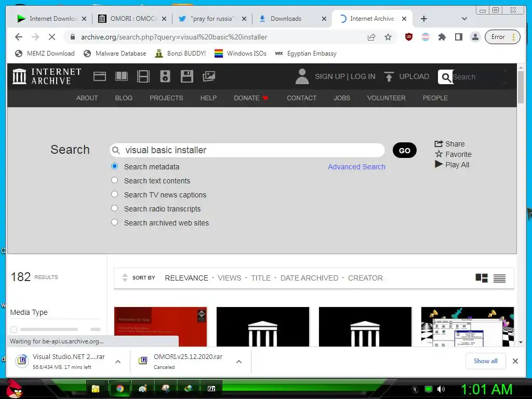Viewport: 532px width, 399px height.
Task: Sort results by DATE ARCHIVED
Action: (x=309, y=278)
